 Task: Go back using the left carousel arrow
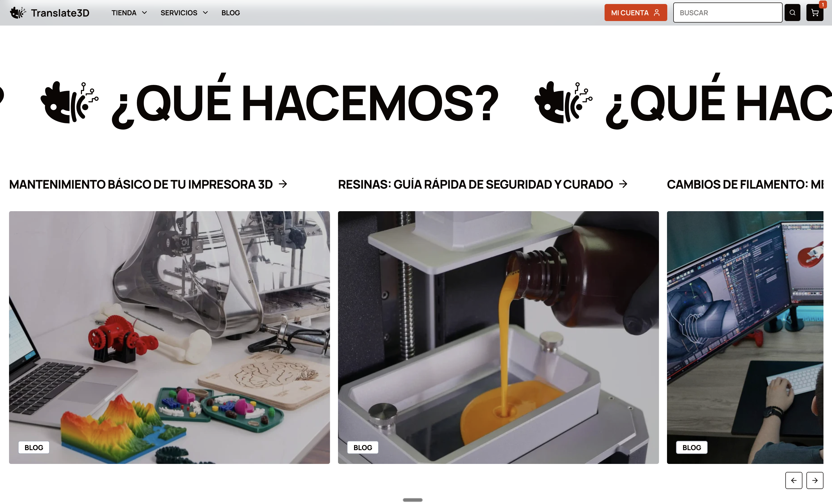tap(794, 480)
